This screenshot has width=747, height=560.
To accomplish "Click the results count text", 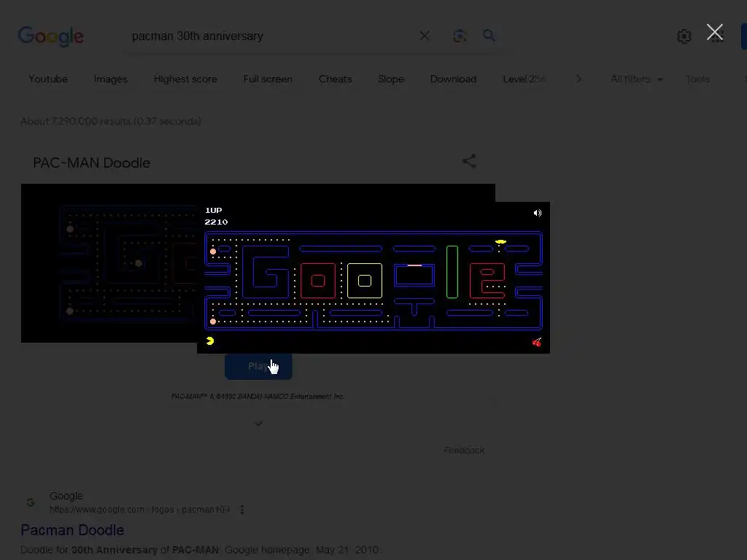I will (x=111, y=121).
